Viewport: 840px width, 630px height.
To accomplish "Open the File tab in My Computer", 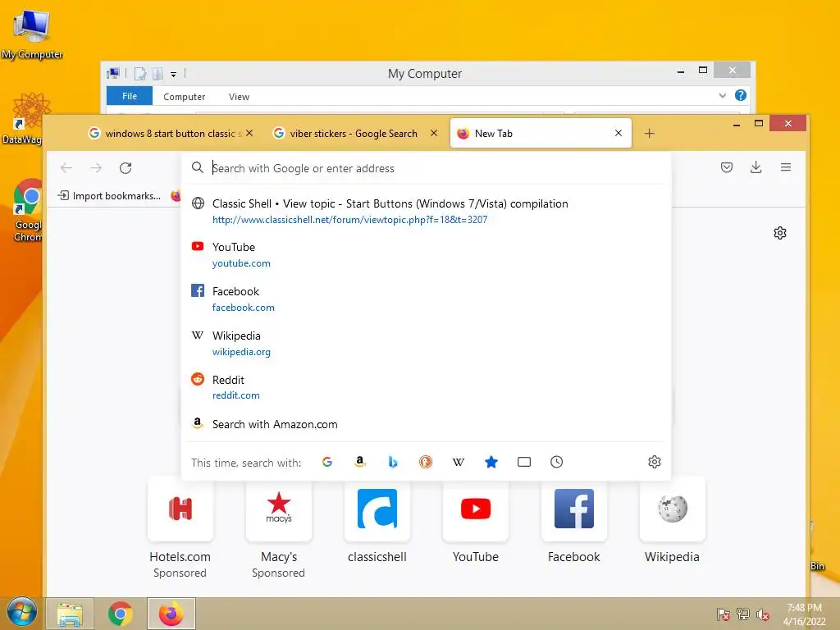I will 129,96.
